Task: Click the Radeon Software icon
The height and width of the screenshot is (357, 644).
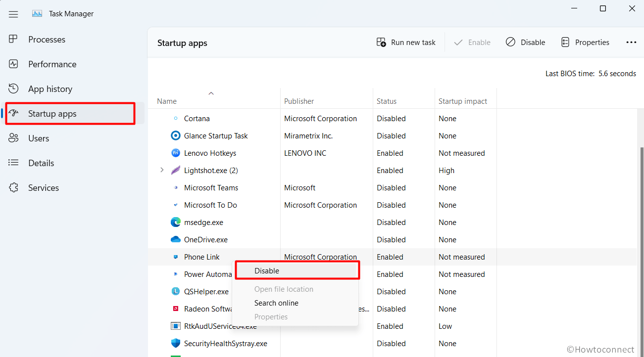Action: [x=176, y=309]
